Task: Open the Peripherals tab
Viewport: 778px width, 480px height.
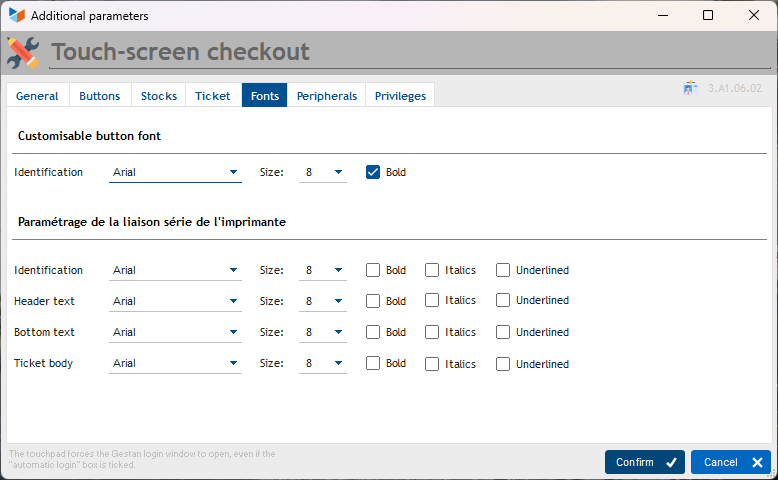Action: pos(326,96)
